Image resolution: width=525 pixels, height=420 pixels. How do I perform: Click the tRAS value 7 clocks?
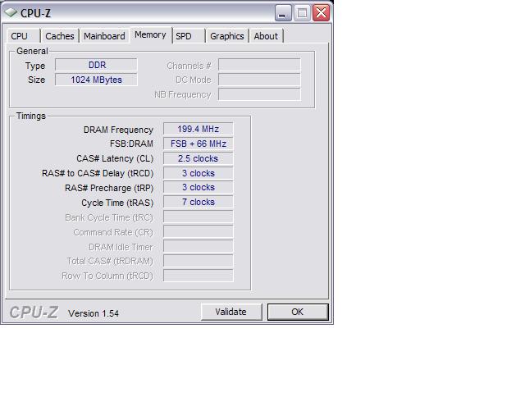pos(199,203)
